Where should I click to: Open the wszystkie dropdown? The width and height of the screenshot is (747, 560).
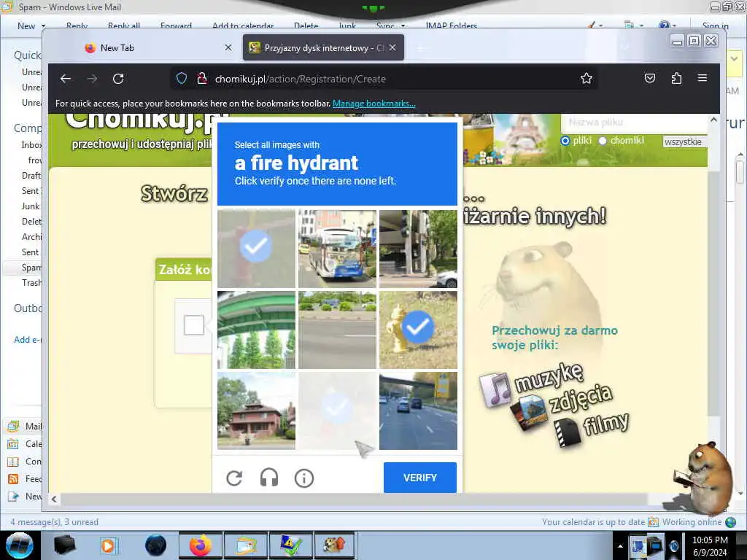coord(684,141)
